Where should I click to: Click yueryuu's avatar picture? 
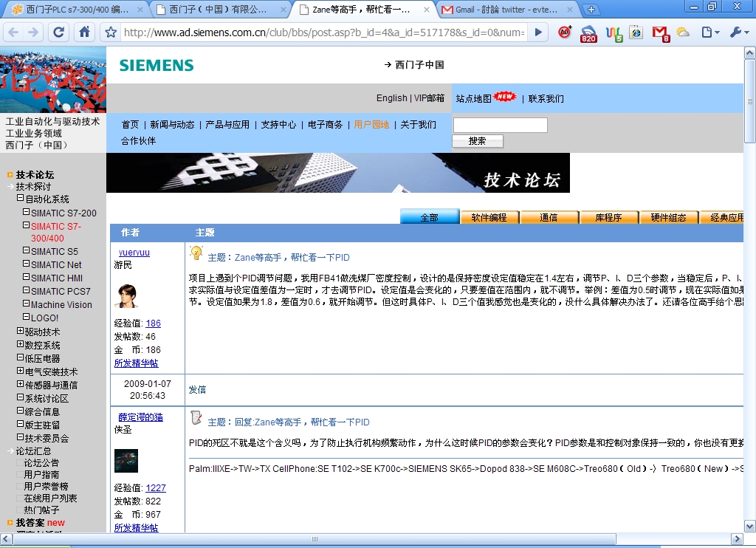point(126,295)
